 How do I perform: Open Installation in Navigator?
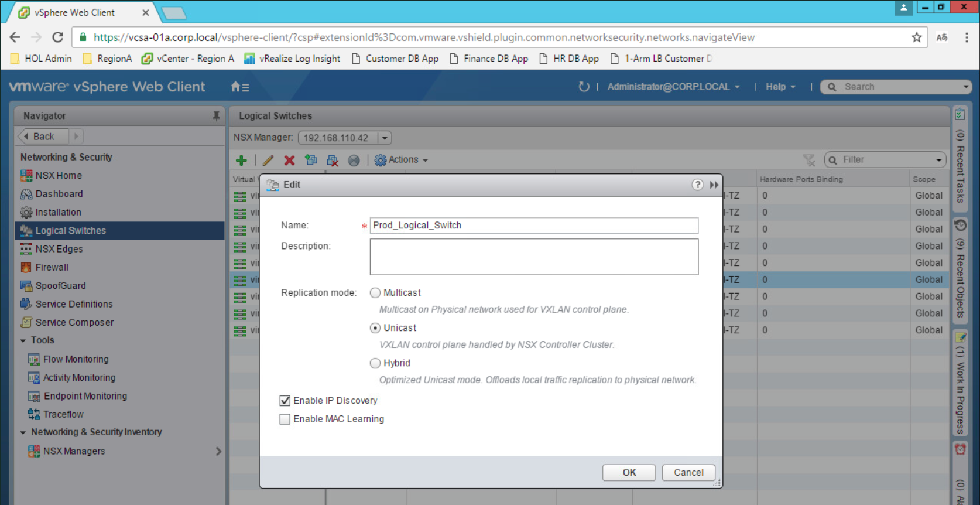pyautogui.click(x=58, y=212)
